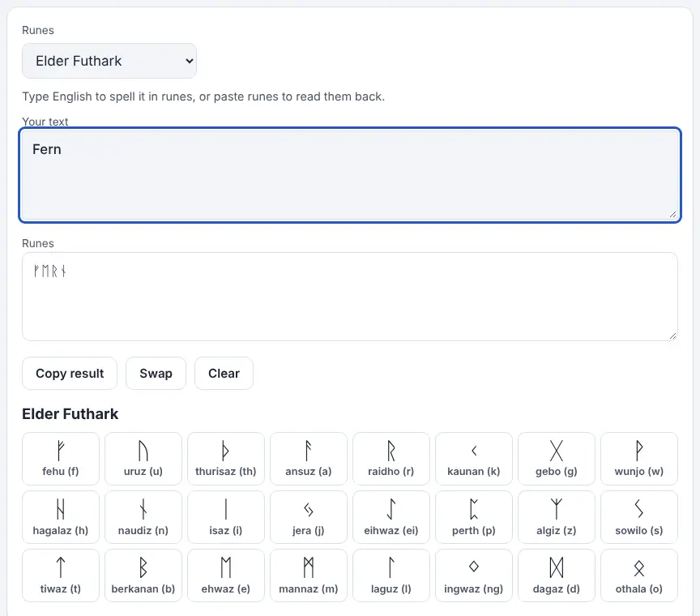Click the 'Type English to spell it' hint text
Screen dimensions: 700x616
coord(203,96)
